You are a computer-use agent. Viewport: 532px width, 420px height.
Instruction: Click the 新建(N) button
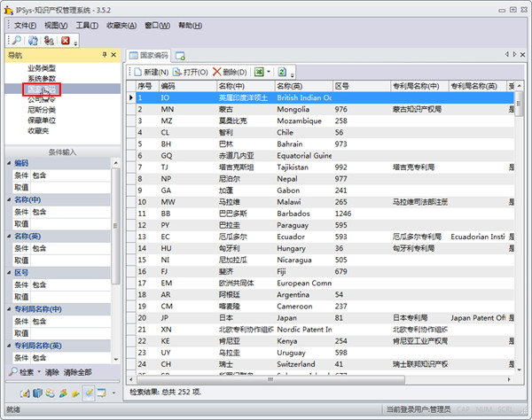click(x=152, y=72)
